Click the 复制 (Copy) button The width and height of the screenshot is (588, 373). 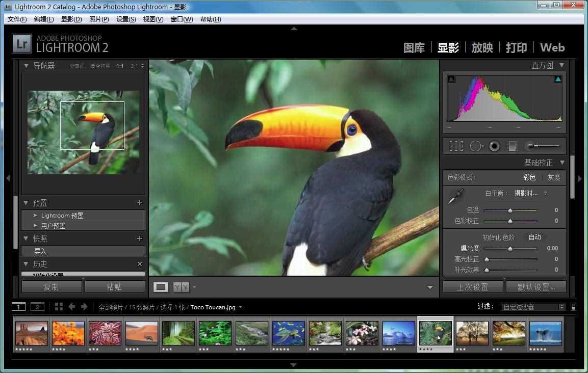point(51,286)
